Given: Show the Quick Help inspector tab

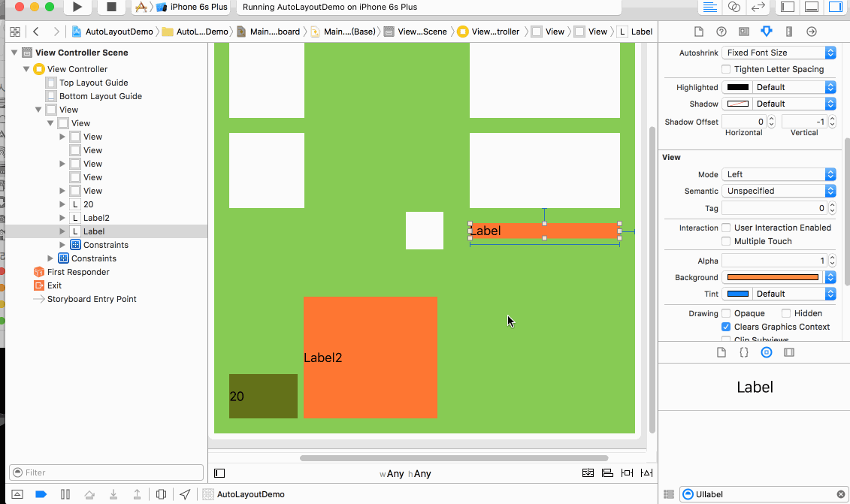Looking at the screenshot, I should (721, 32).
